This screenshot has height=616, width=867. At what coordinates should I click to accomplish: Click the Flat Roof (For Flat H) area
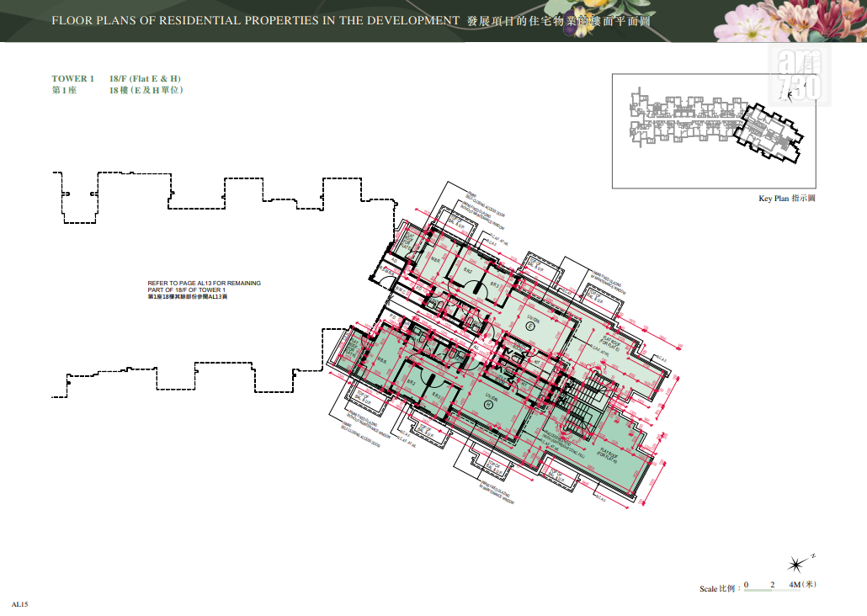tap(607, 454)
